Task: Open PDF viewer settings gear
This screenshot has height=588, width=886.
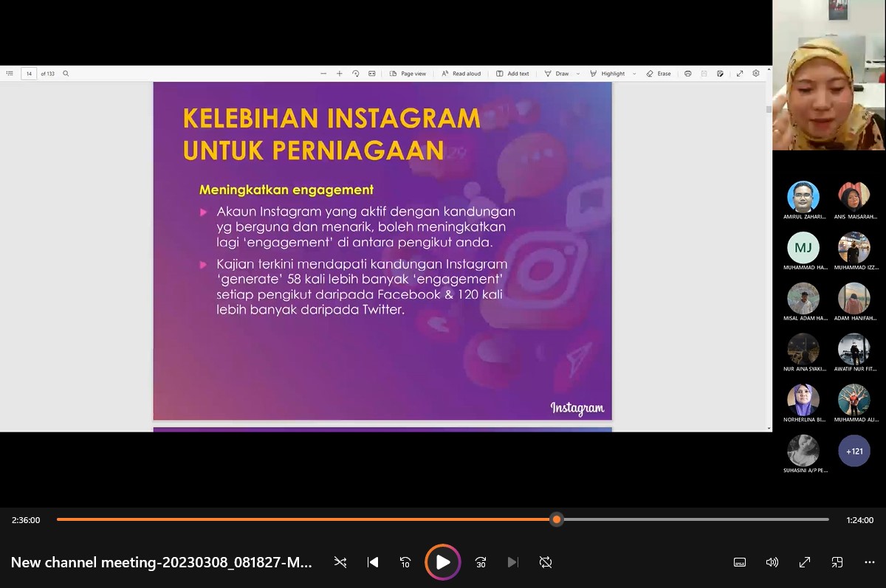Action: tap(756, 74)
